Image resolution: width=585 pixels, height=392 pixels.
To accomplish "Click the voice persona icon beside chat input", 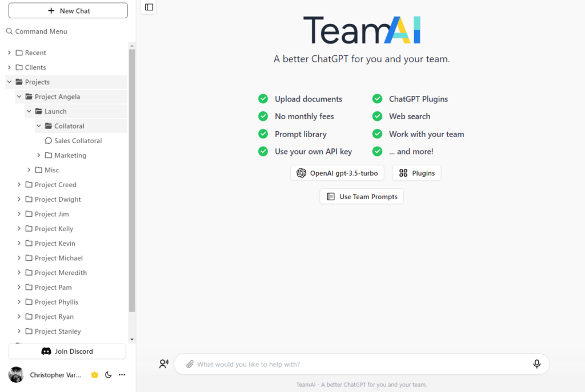I will [163, 364].
